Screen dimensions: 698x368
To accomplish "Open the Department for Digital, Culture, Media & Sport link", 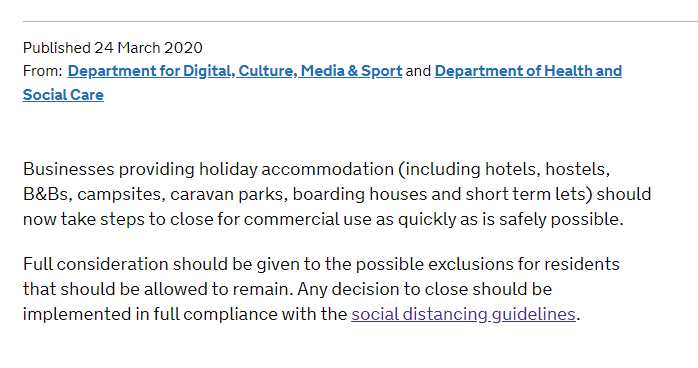I will point(235,71).
